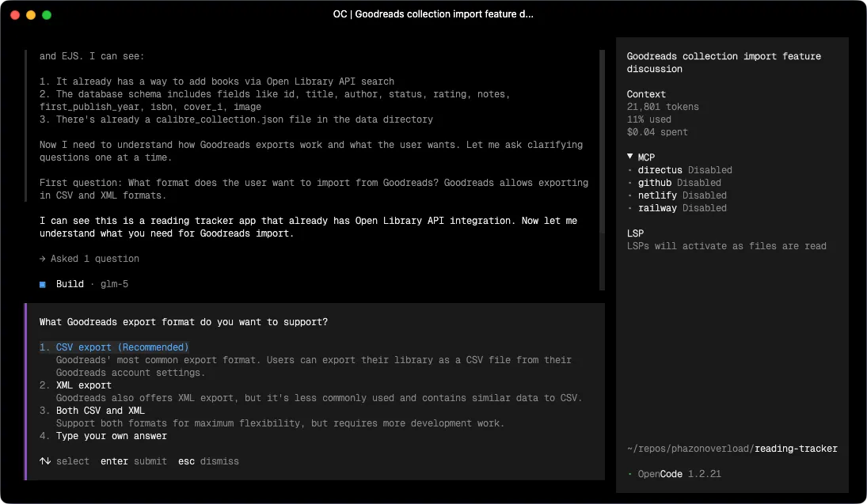Click the bullet icon next to railway server

tap(629, 208)
